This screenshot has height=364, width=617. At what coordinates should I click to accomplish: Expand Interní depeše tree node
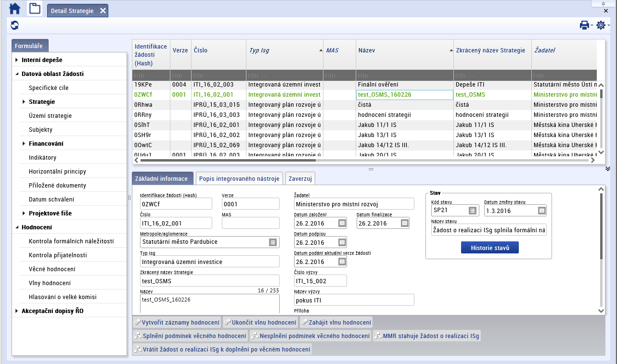(17, 60)
